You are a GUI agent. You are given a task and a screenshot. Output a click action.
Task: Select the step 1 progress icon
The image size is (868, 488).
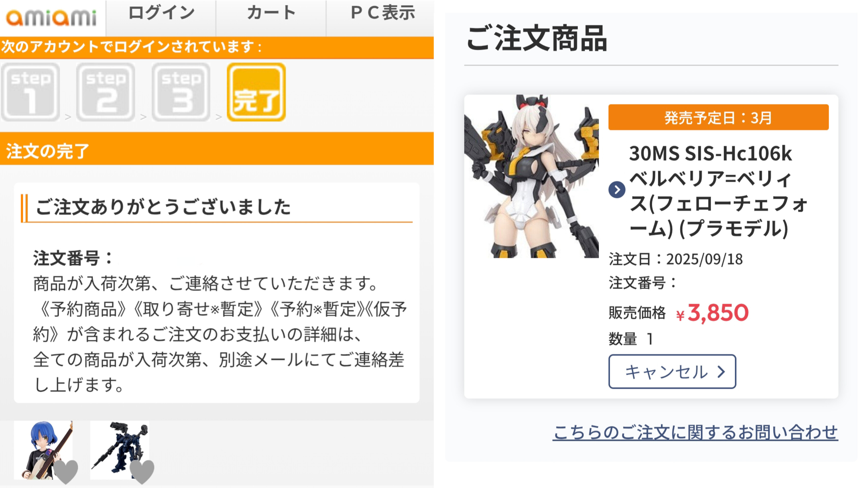click(31, 92)
